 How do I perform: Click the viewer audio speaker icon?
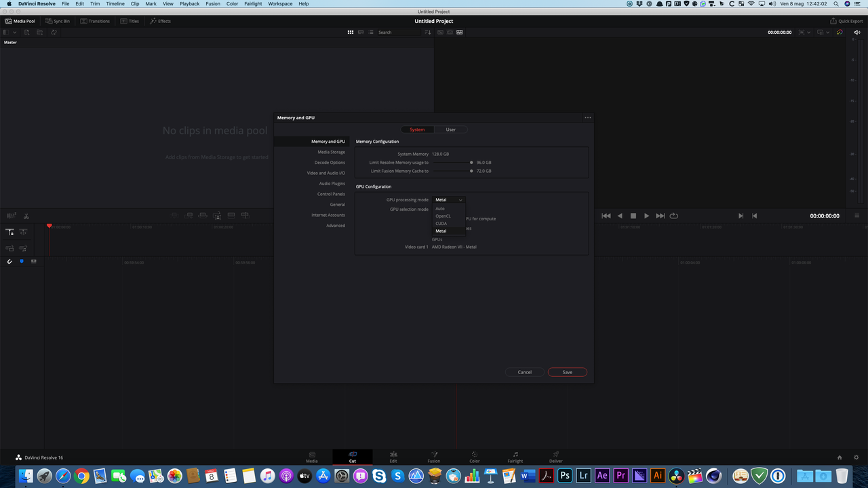857,32
